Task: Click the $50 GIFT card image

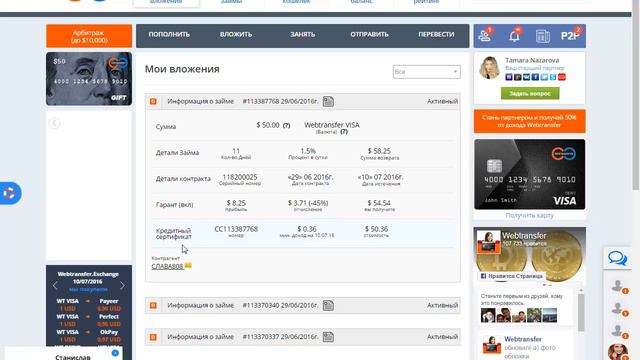Action: (89, 79)
